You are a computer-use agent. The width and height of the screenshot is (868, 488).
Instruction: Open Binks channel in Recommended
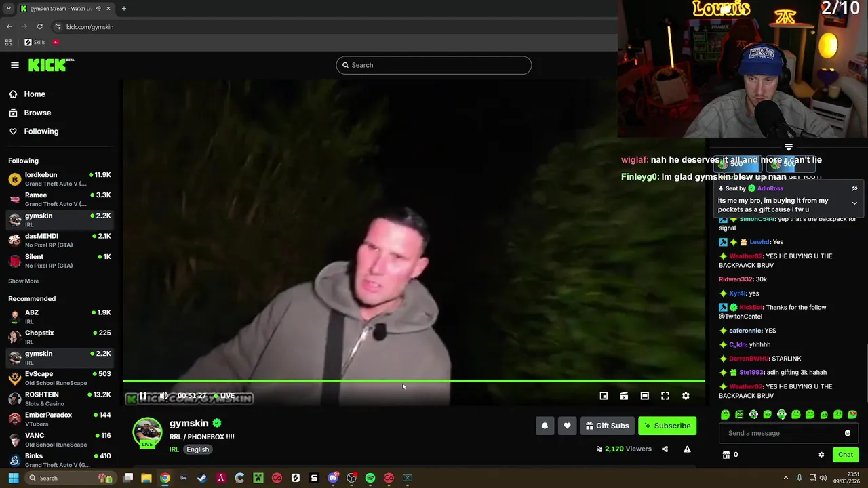coord(60,460)
